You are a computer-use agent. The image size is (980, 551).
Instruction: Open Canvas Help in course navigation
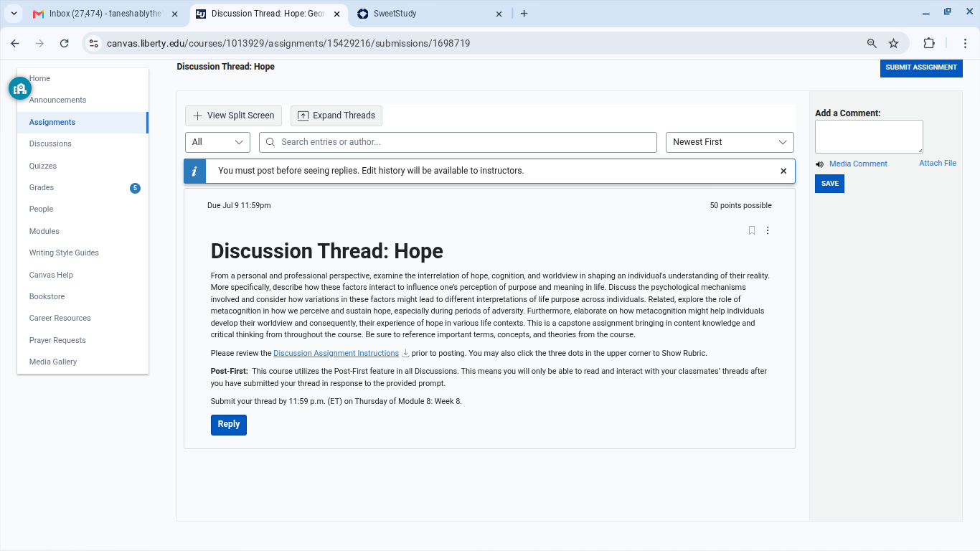click(51, 275)
